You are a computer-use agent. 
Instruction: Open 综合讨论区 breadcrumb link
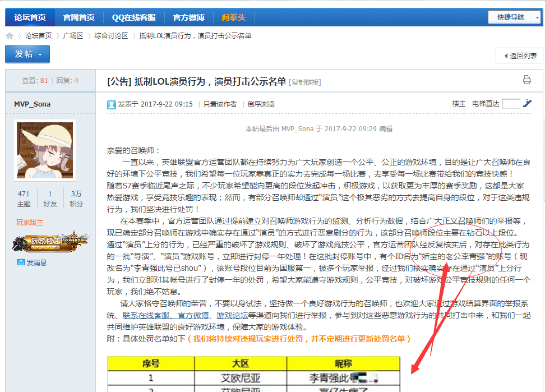tap(111, 36)
